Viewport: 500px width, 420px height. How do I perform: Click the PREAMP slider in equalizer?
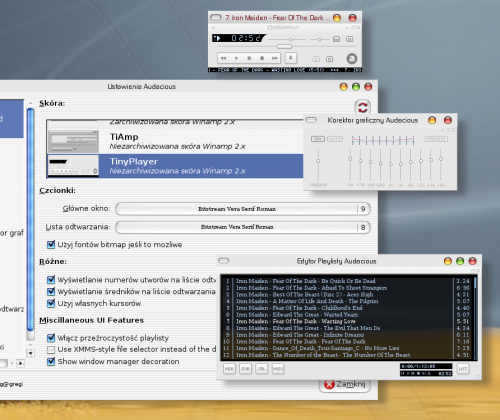[318, 164]
